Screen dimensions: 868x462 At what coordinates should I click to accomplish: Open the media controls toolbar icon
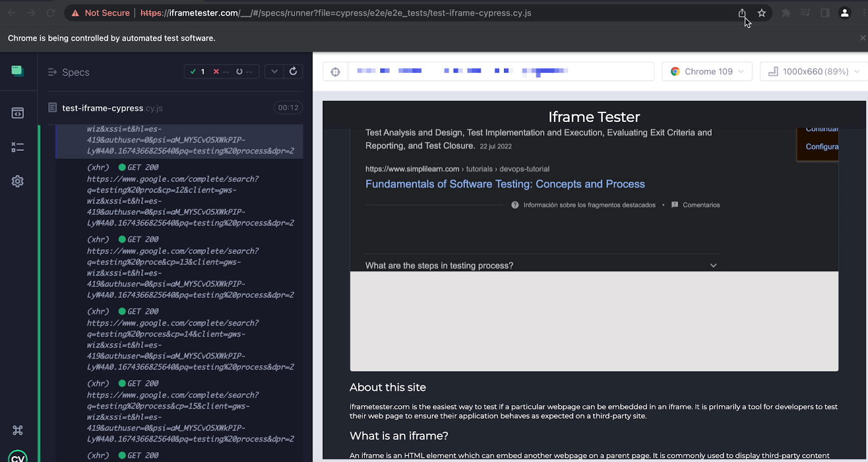pyautogui.click(x=805, y=13)
